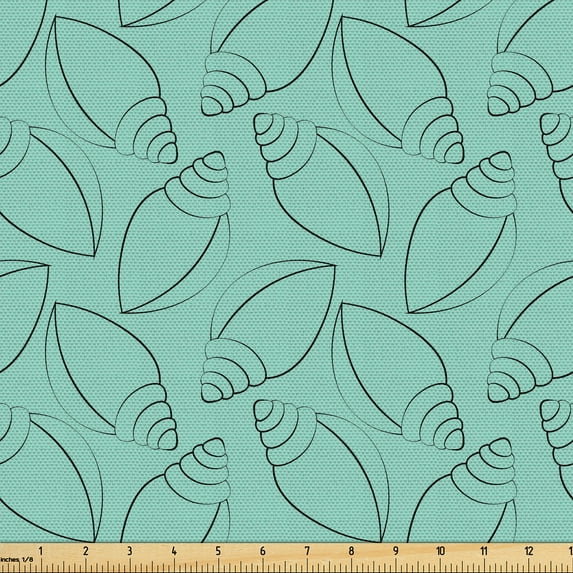
Task: Click the ruler number 1
Action: [x=41, y=551]
